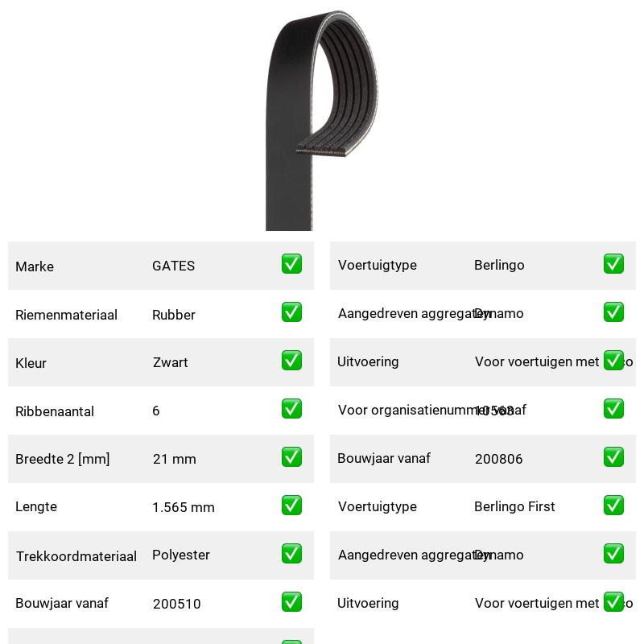Click the green checkmark next to GATES
This screenshot has height=644, width=644.
pyautogui.click(x=291, y=264)
